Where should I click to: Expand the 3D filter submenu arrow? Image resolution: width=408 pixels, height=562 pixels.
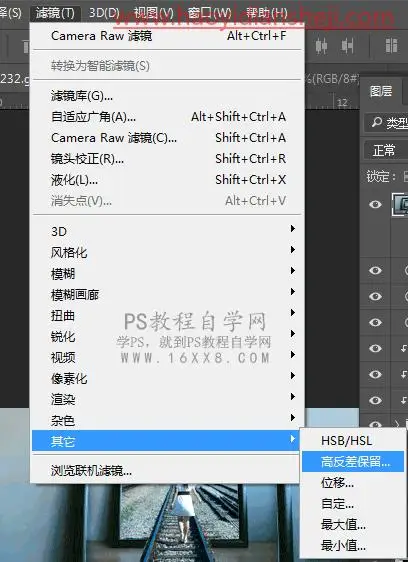tap(293, 229)
